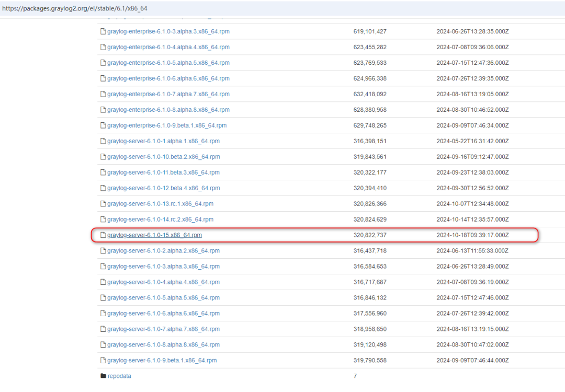Download graylog-enterprise-6.1.0-5.alpha.5.x86_64.rpm

point(168,63)
